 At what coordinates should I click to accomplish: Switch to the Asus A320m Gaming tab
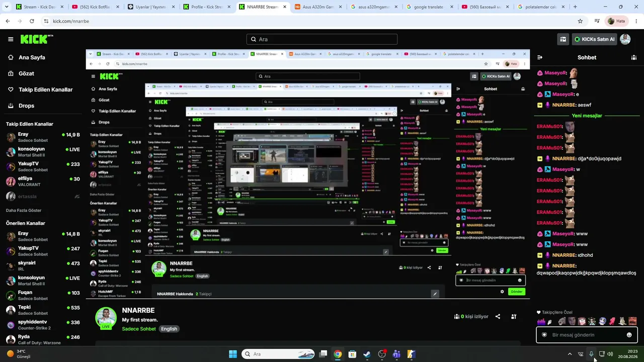pos(318,7)
